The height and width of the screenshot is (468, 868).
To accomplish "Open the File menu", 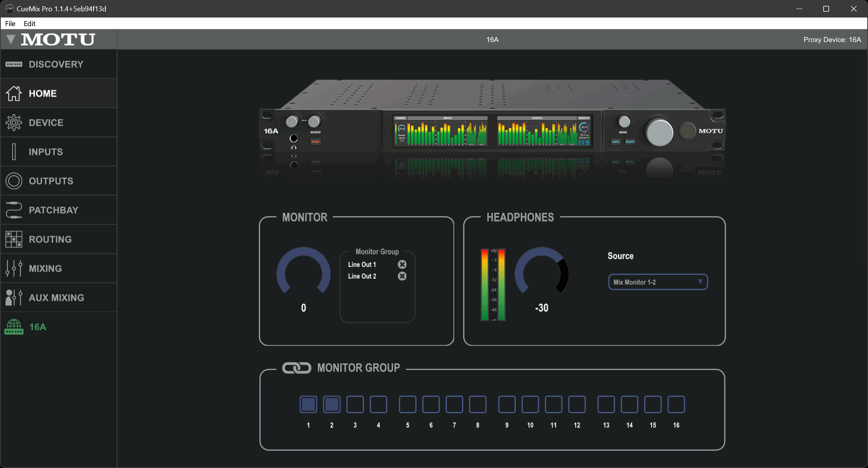I will pos(10,23).
